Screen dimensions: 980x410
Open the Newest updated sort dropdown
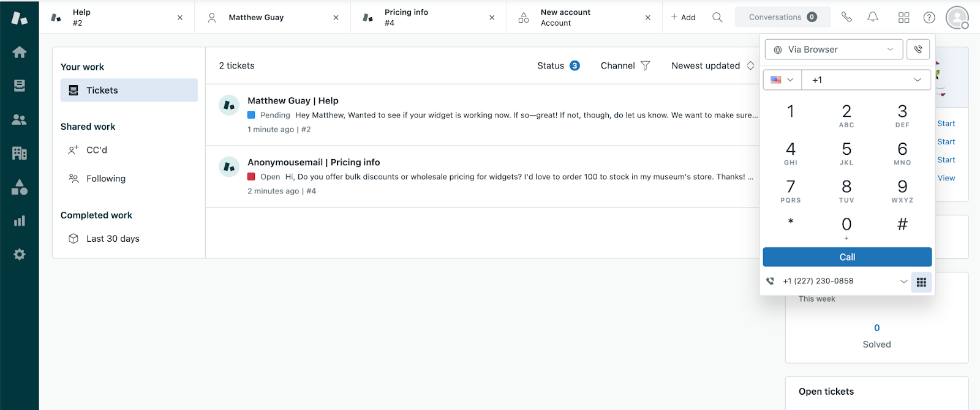(x=712, y=65)
